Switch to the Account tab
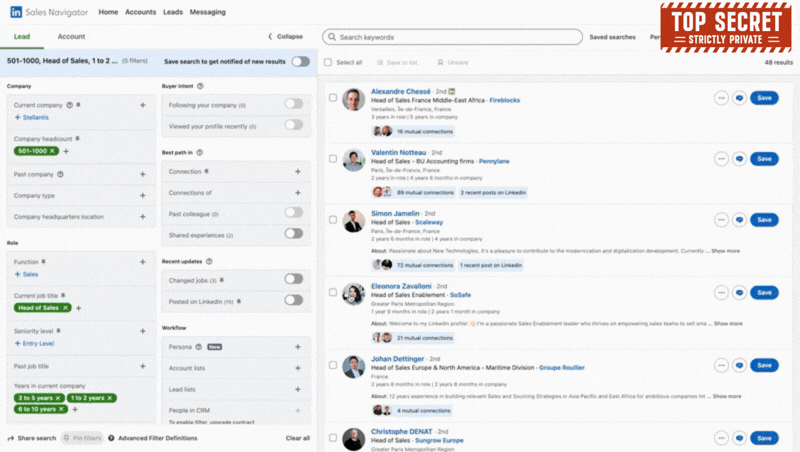 tap(71, 36)
